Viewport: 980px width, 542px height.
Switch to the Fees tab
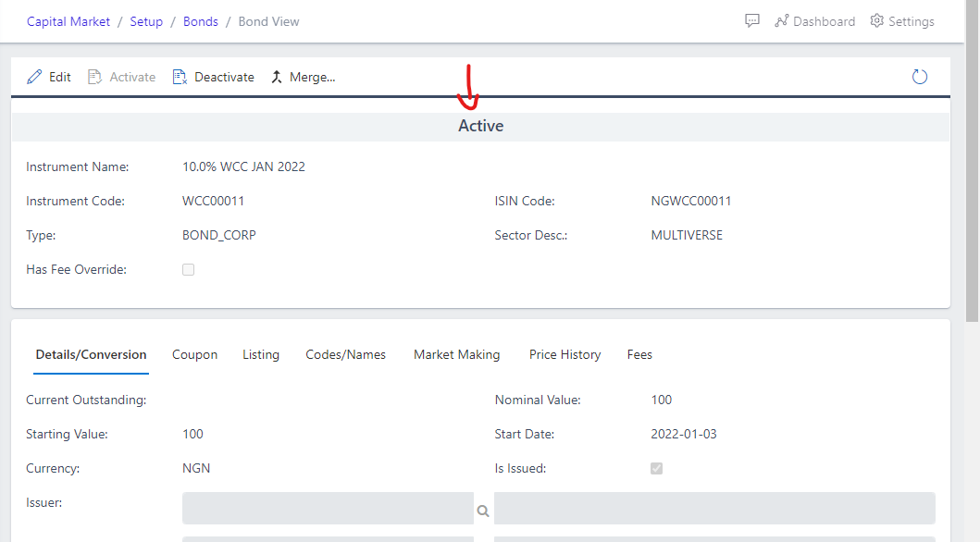click(x=639, y=354)
